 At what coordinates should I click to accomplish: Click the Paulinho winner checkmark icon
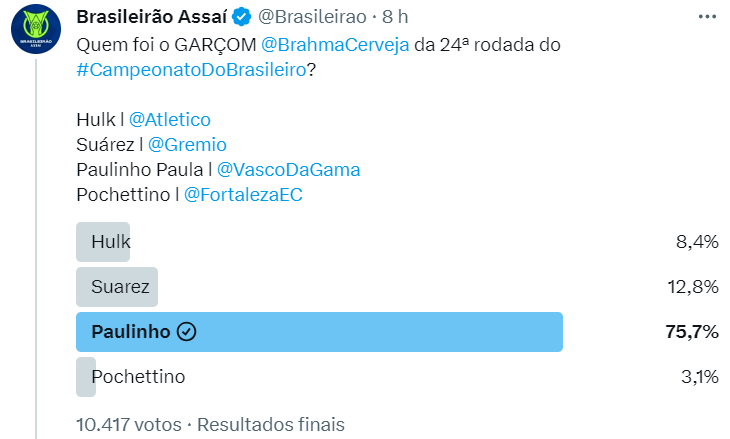coord(186,332)
